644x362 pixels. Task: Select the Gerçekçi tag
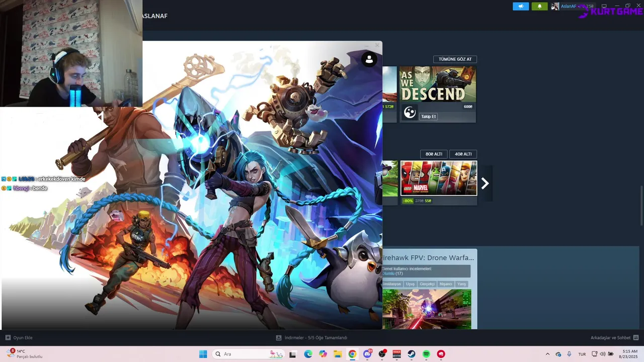427,284
